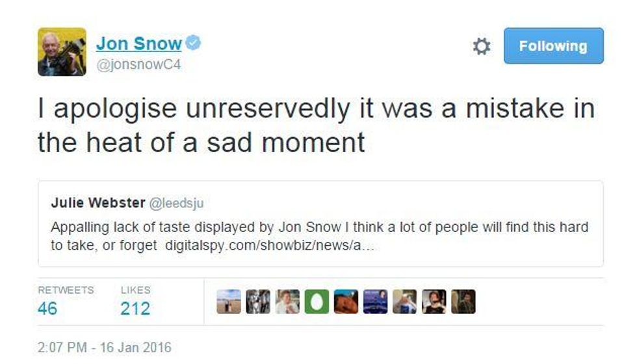Click the blue verified badge icon

(193, 43)
